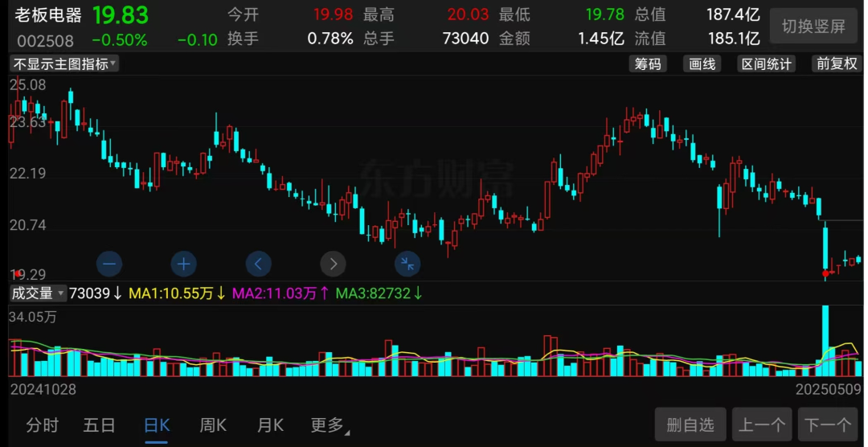
Task: Switch to the 分时 tab
Action: [x=42, y=425]
